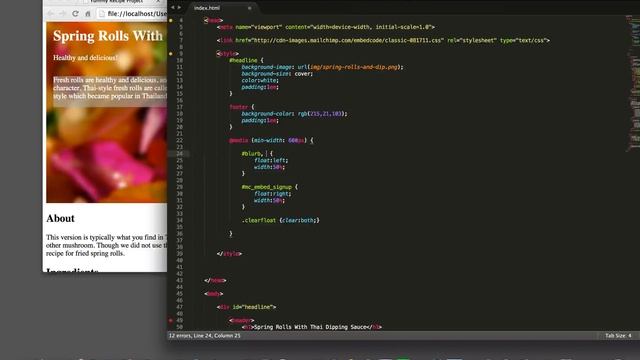Click the browser home icon
This screenshot has height=360, width=640.
87,13
